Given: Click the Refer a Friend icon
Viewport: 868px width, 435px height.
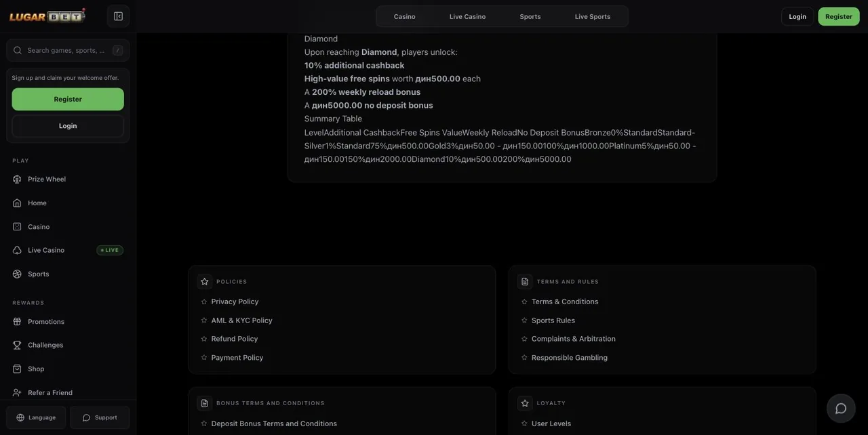Looking at the screenshot, I should pos(17,393).
